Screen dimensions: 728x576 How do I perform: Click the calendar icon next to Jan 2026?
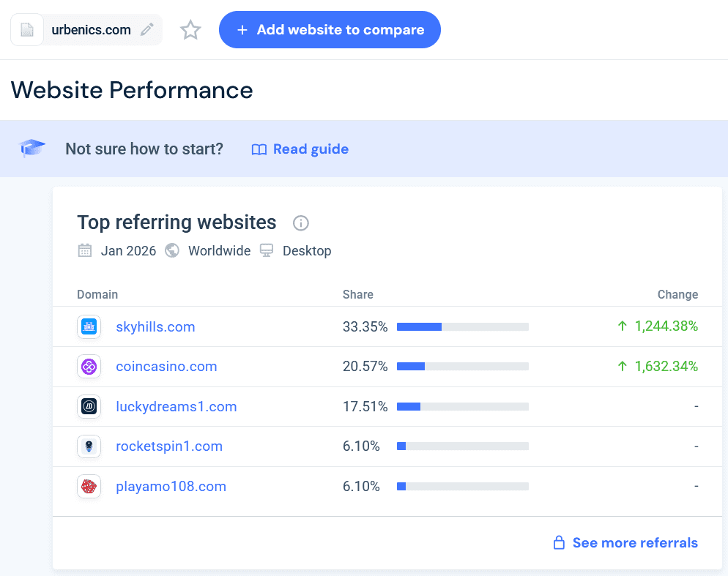click(85, 250)
